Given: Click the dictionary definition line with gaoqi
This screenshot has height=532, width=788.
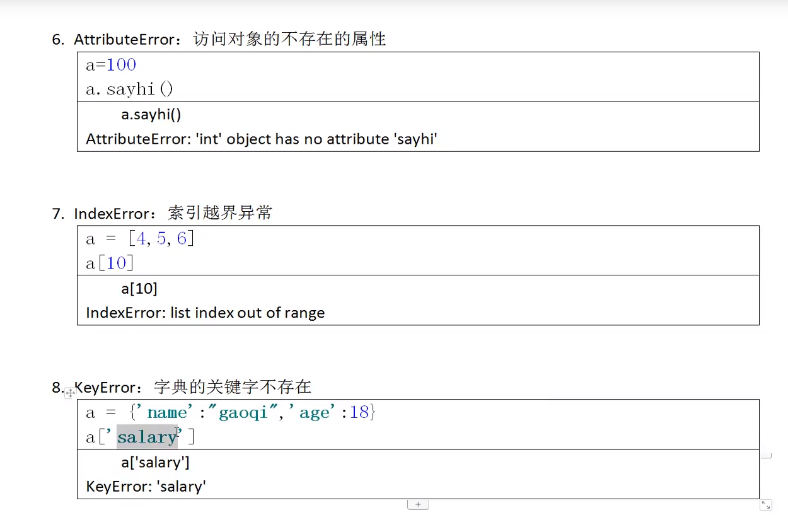Looking at the screenshot, I should [231, 413].
